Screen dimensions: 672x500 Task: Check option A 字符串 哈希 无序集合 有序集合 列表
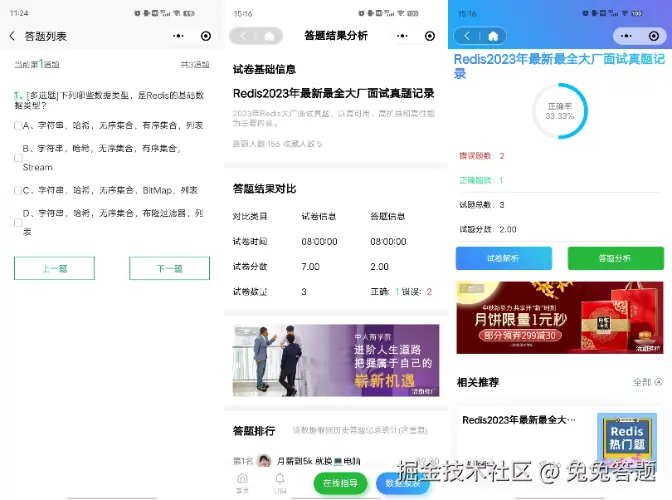[x=18, y=126]
